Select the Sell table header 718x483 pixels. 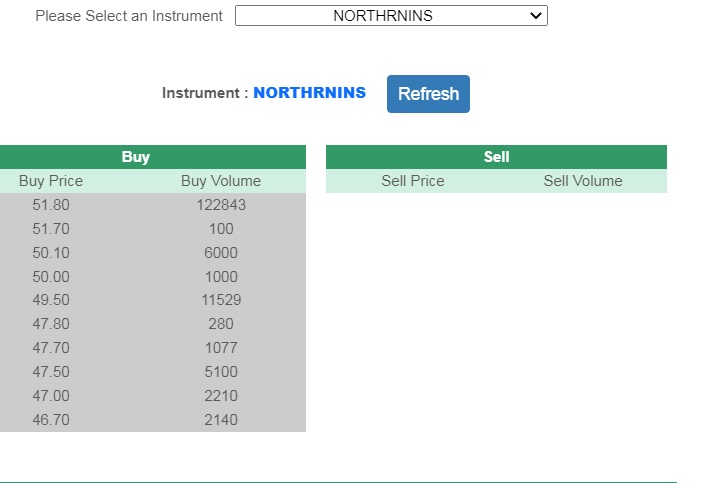[496, 157]
